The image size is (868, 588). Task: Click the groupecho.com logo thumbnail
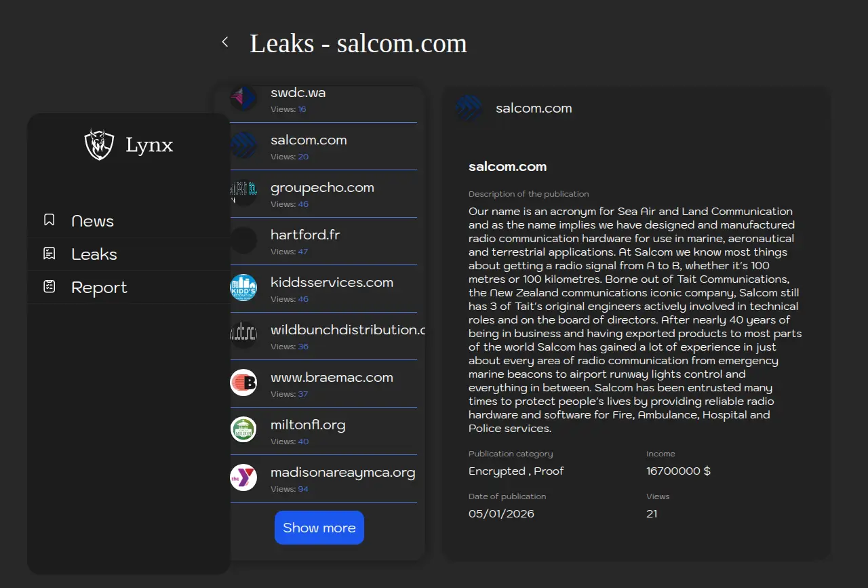coord(243,193)
